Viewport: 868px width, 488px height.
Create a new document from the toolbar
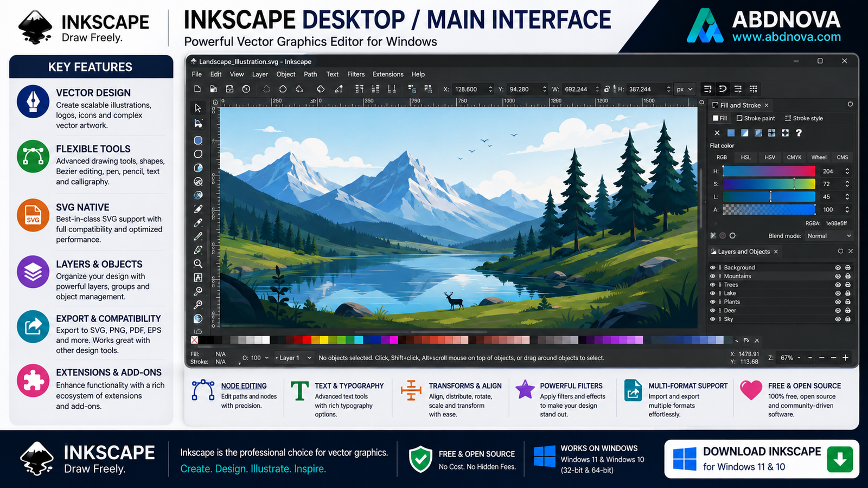(x=197, y=89)
